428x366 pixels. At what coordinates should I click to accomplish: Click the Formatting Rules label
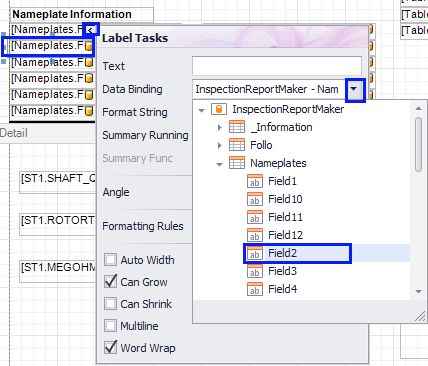tap(143, 226)
